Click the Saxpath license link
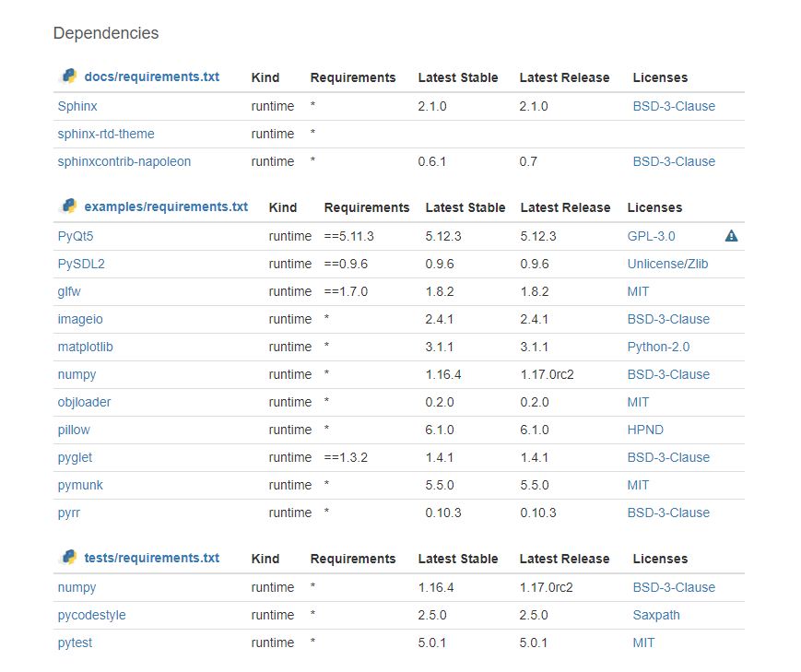Image resolution: width=801 pixels, height=672 pixels. tap(656, 615)
